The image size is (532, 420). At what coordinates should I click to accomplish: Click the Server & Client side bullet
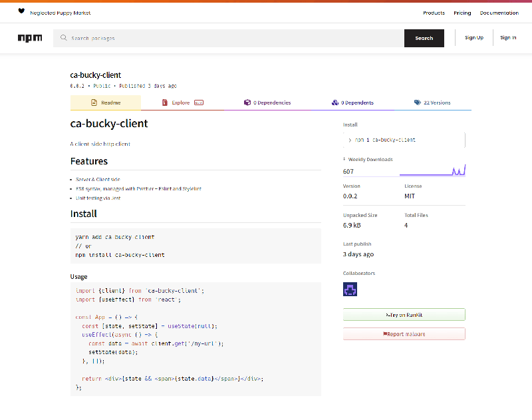click(x=98, y=179)
